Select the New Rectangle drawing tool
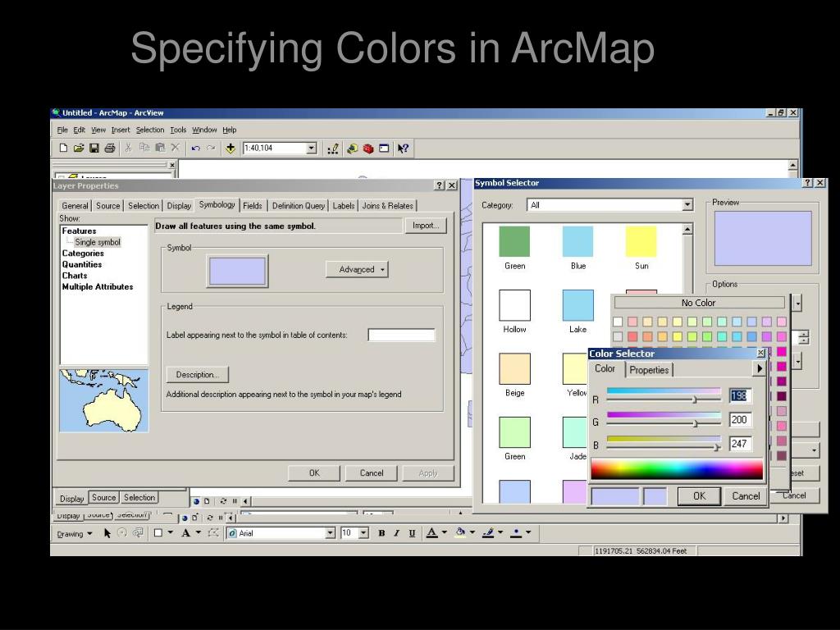This screenshot has width=840, height=630. point(158,533)
